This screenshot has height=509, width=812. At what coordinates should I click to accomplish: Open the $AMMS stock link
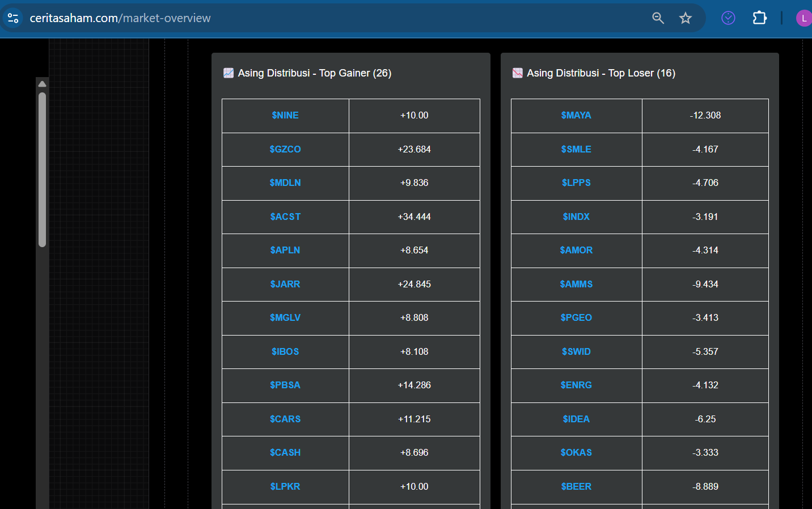(x=576, y=284)
